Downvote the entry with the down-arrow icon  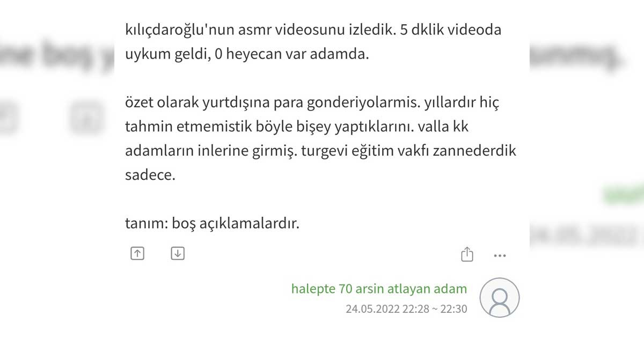178,254
